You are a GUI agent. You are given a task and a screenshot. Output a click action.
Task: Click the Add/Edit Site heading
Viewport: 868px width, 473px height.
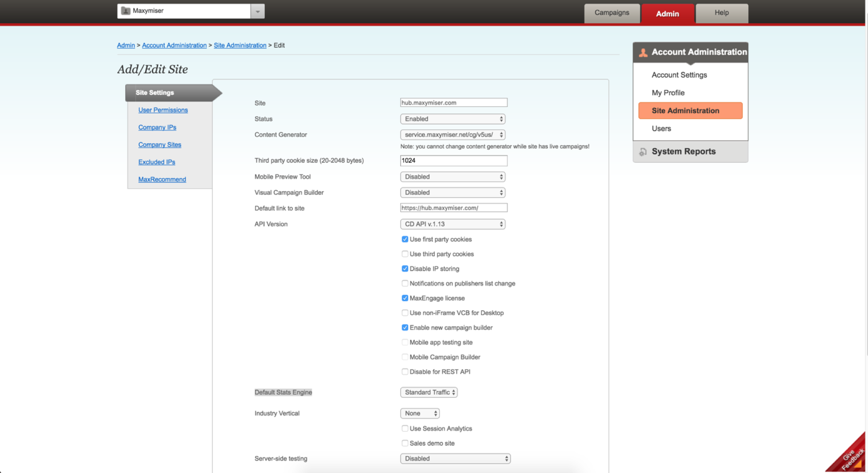pos(152,69)
